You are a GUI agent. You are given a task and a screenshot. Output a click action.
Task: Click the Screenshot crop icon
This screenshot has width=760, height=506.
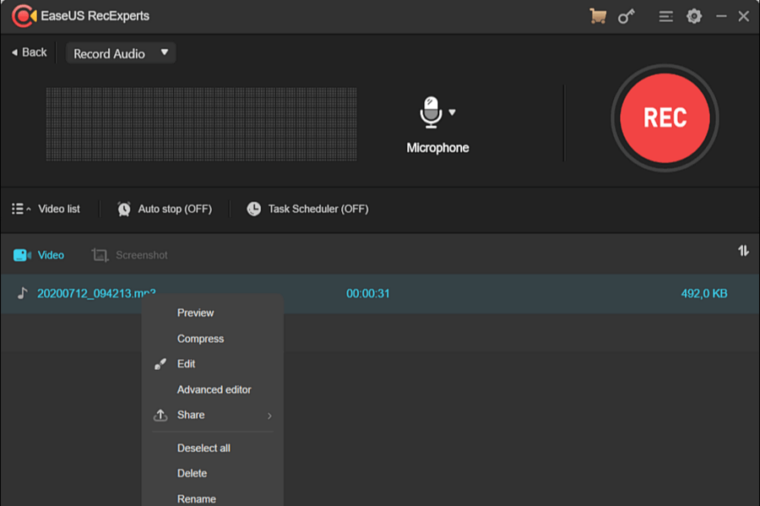[100, 255]
